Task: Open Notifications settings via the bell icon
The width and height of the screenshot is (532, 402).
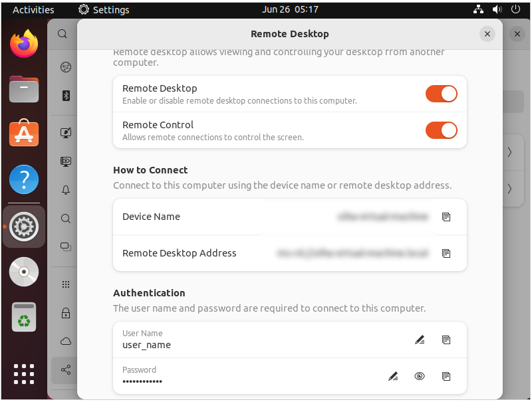Action: (x=65, y=190)
